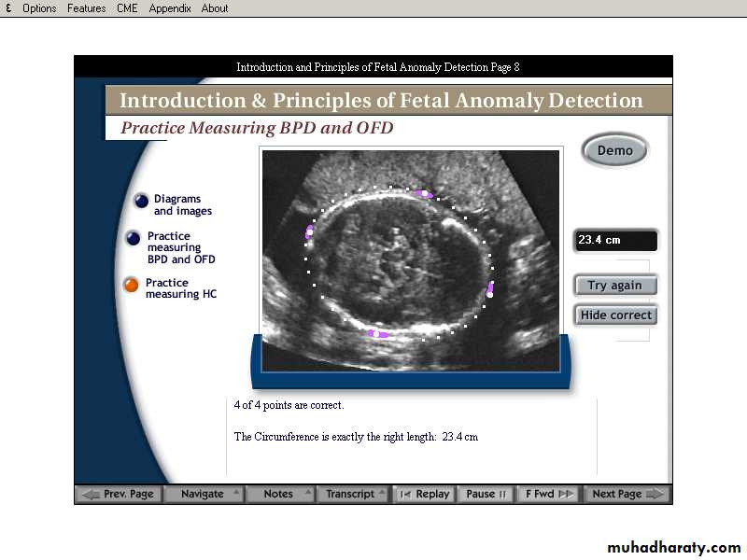Replay the current page narration
This screenshot has width=747, height=560.
[x=424, y=494]
